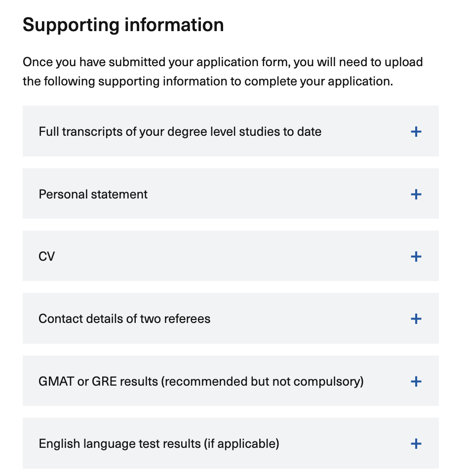Expand English language test results section
Screen dimensions: 467x476
tap(158, 443)
